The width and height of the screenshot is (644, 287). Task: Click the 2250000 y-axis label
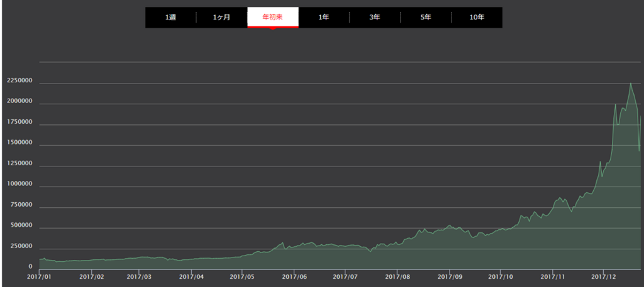[x=19, y=81]
